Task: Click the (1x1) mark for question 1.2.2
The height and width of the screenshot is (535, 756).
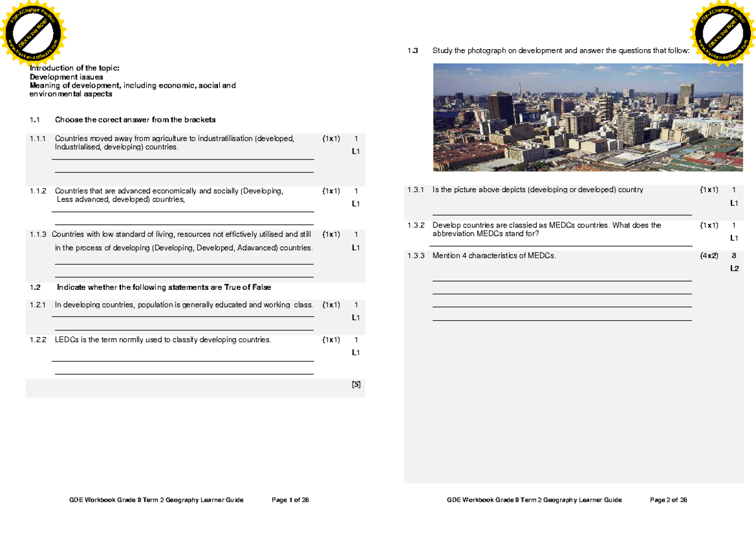Action: (x=331, y=340)
